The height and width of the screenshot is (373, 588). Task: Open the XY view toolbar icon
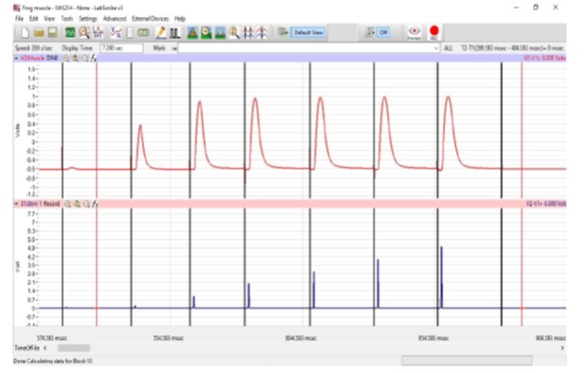tap(116, 32)
